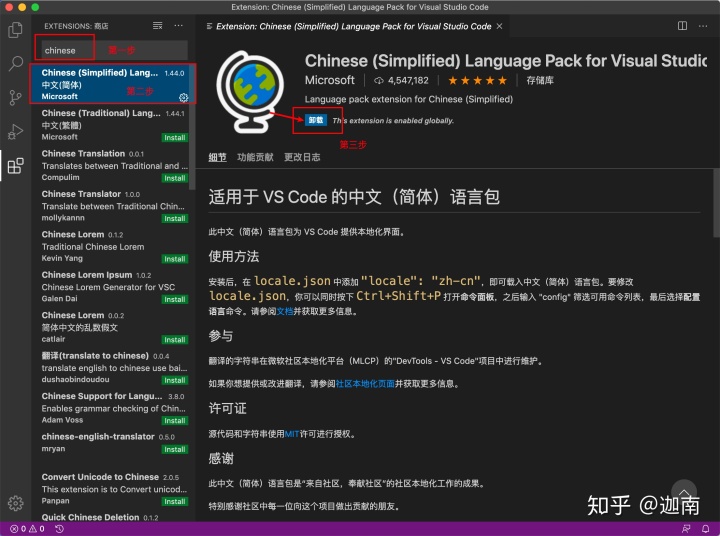
Task: Select Chinese Lorem Ipsum list item title
Action: click(87, 275)
